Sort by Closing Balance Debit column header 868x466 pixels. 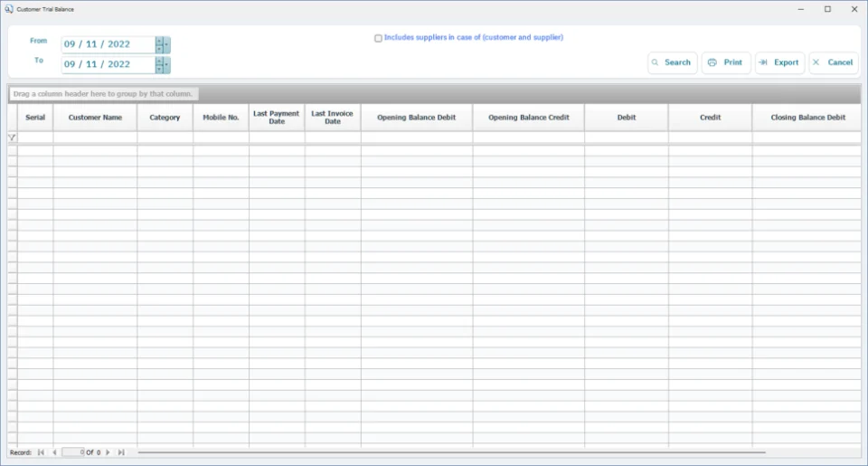807,118
